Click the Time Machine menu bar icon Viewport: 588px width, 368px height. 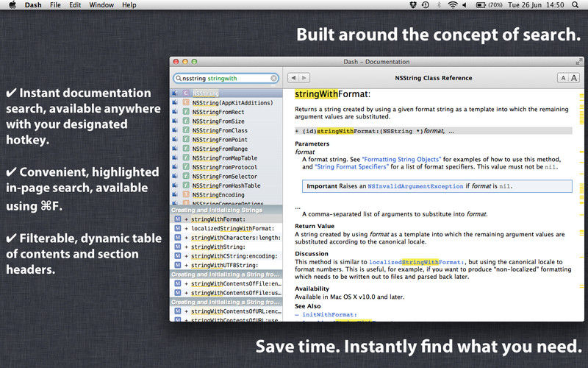426,5
